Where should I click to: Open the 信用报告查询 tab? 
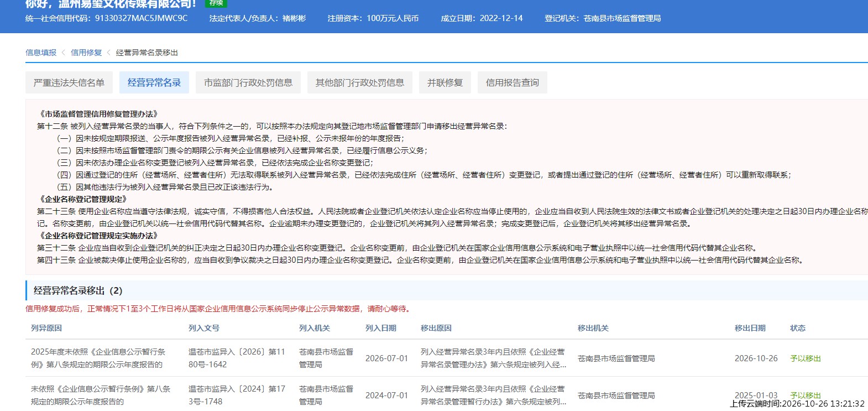513,82
